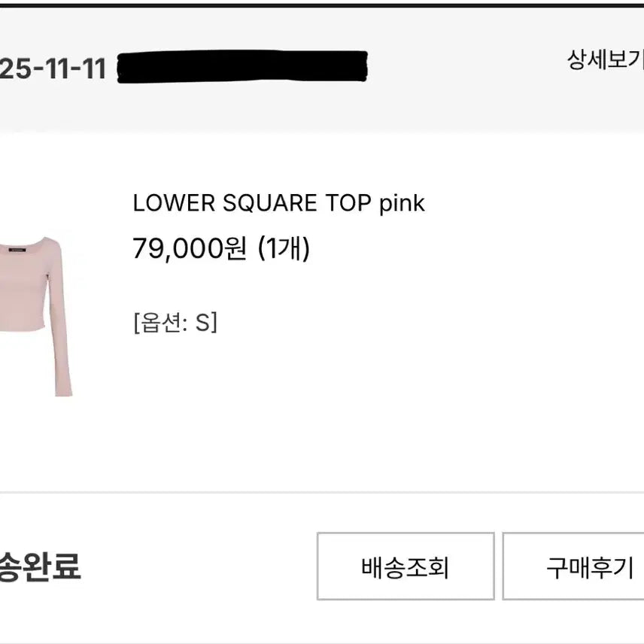Click the (1개) quantity text

[284, 248]
